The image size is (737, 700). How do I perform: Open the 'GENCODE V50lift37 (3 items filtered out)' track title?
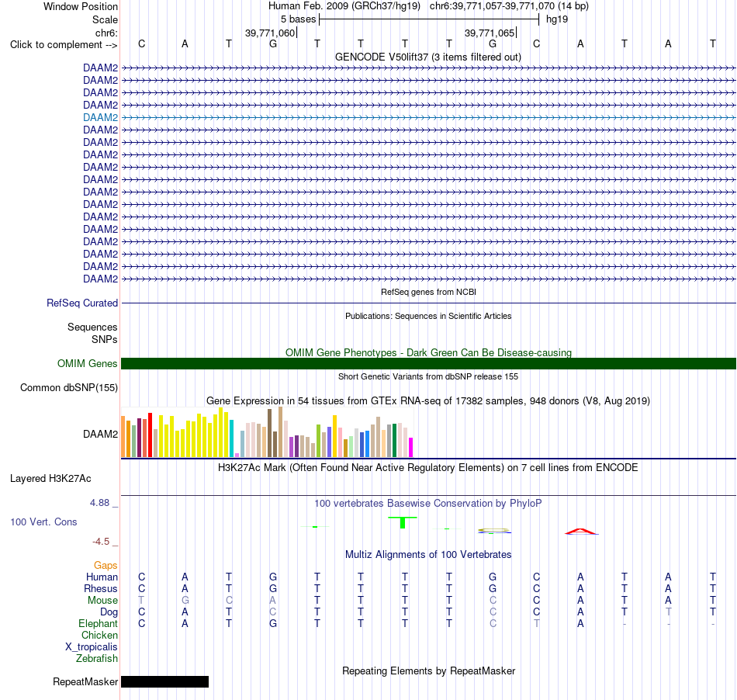coord(428,57)
